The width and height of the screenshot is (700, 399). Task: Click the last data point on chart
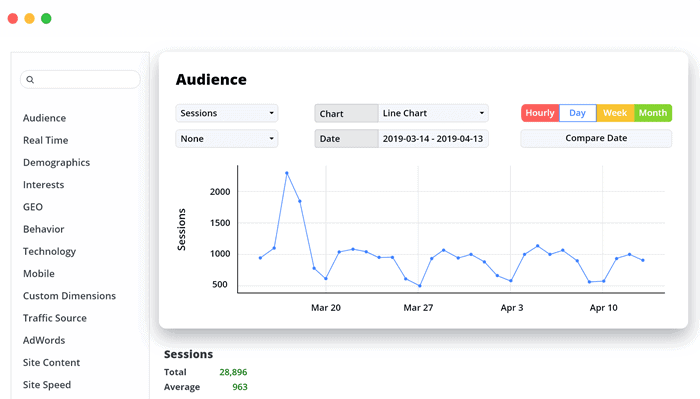coord(643,260)
